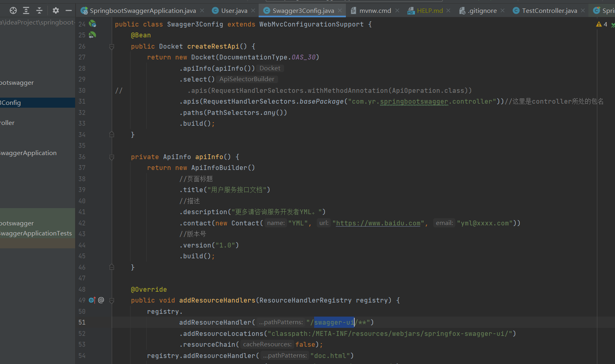The image size is (615, 364).
Task: Collapse createRestApi method fold marker line 26
Action: [112, 47]
